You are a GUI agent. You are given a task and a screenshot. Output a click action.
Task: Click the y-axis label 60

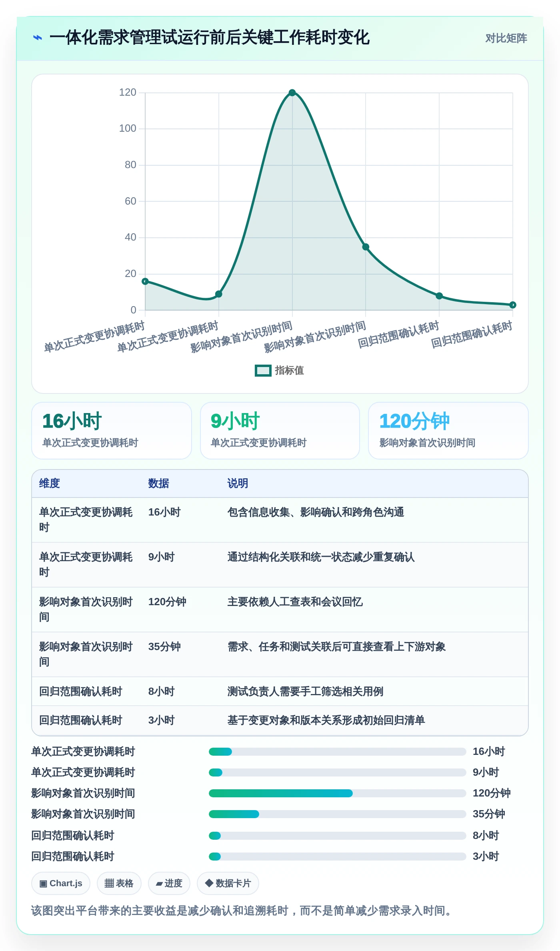tap(130, 201)
